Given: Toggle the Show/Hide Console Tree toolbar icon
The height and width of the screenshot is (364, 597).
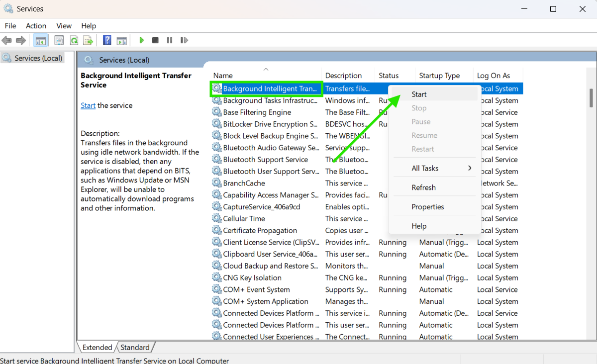Looking at the screenshot, I should (x=41, y=40).
